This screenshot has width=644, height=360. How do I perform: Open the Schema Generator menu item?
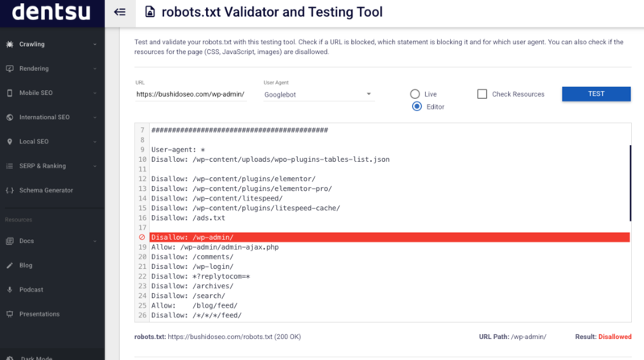click(x=52, y=190)
